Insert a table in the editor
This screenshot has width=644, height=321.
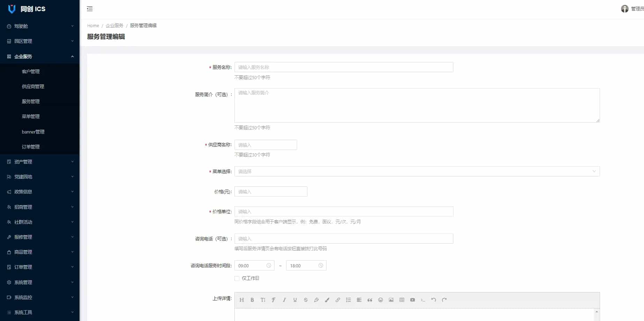tap(402, 300)
